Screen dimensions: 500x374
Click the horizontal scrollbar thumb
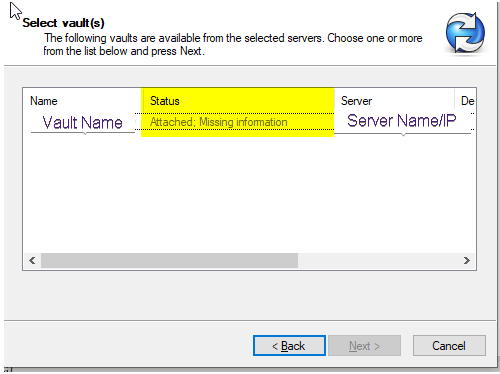point(169,260)
